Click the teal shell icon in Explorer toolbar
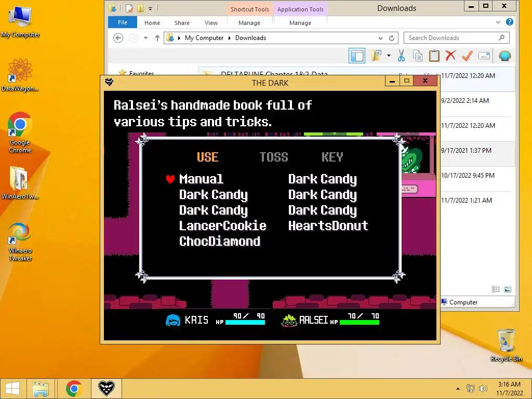This screenshot has height=399, width=532. [504, 56]
